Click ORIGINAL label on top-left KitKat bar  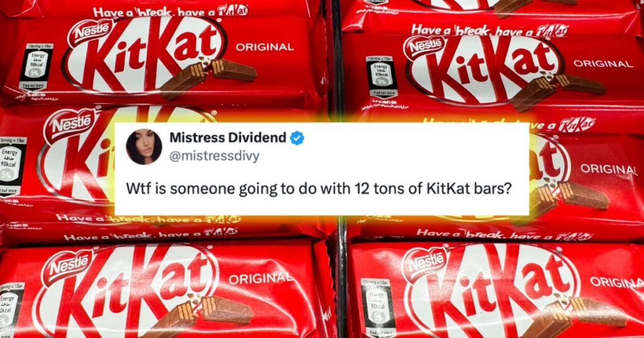[265, 46]
